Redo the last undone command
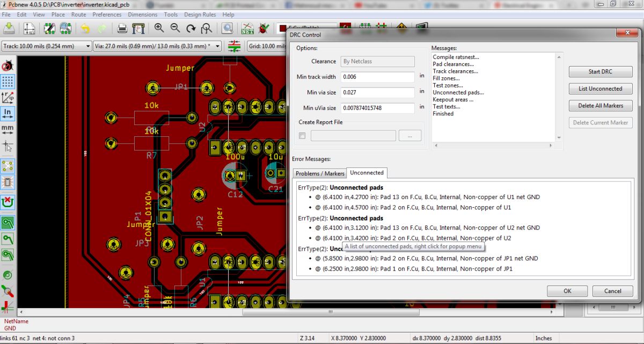Viewport: 644px width, 344px height. point(101,28)
